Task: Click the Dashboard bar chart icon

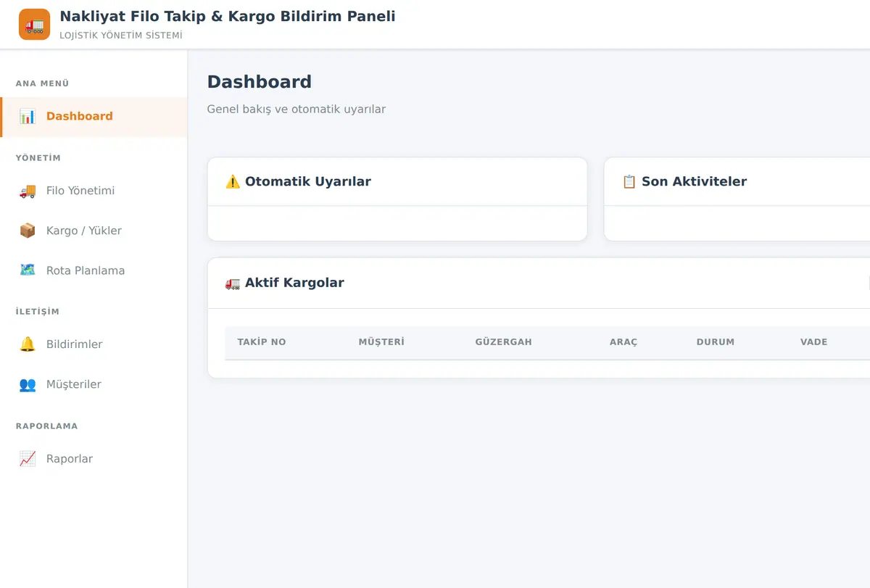Action: click(x=28, y=116)
